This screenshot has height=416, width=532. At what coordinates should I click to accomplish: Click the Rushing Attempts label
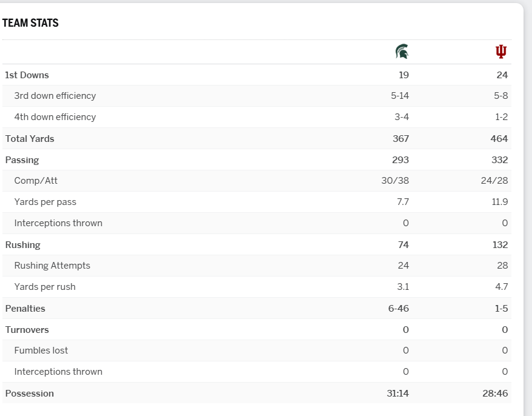tap(52, 266)
